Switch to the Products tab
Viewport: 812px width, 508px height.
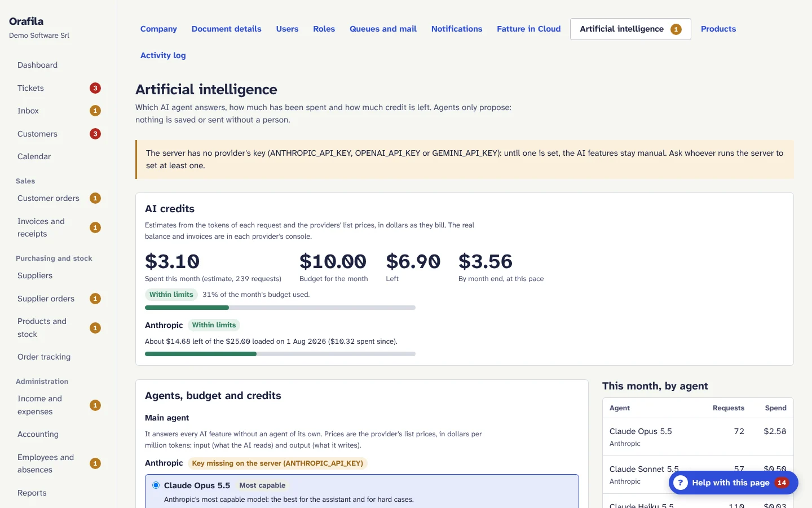pos(718,29)
